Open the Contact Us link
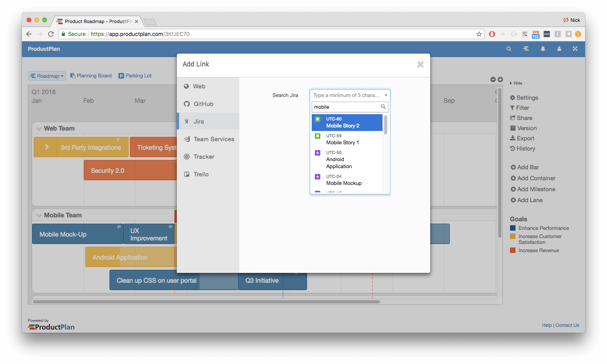The height and width of the screenshot is (364, 607). click(567, 325)
